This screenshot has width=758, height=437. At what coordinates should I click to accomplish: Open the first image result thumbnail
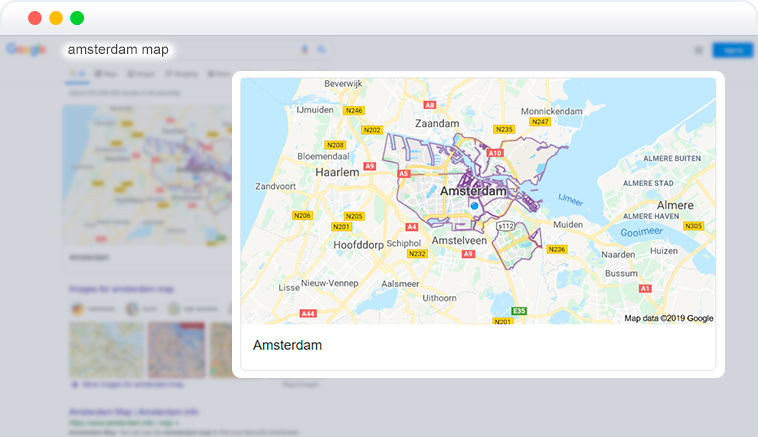107,350
